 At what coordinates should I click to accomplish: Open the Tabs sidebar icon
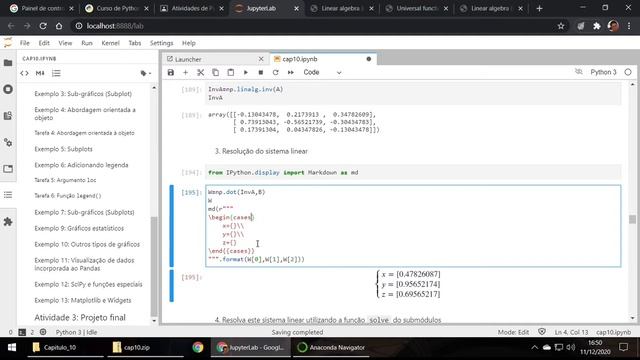click(8, 169)
